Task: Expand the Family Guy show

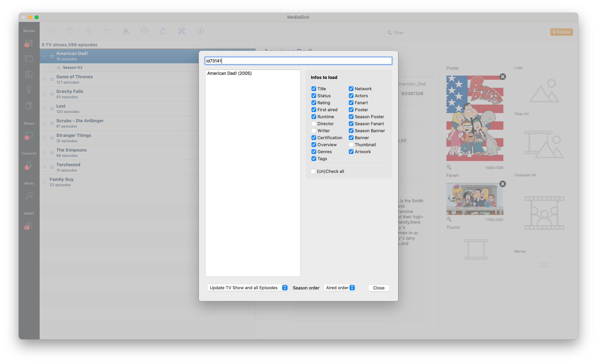Action: [44, 182]
